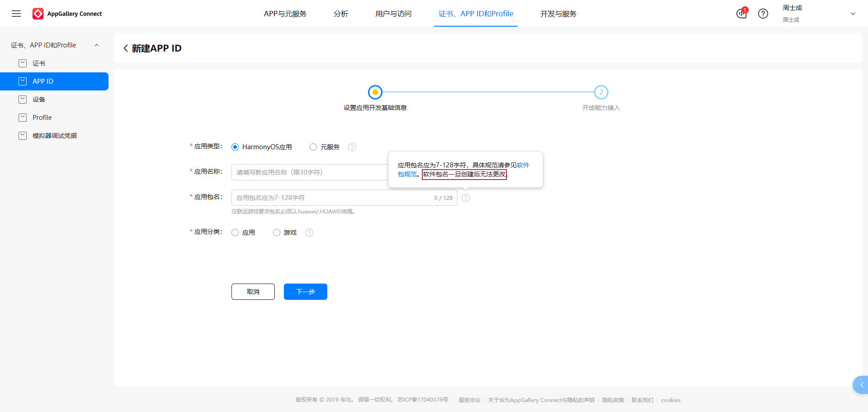
Task: Click the 取消 button
Action: point(253,292)
